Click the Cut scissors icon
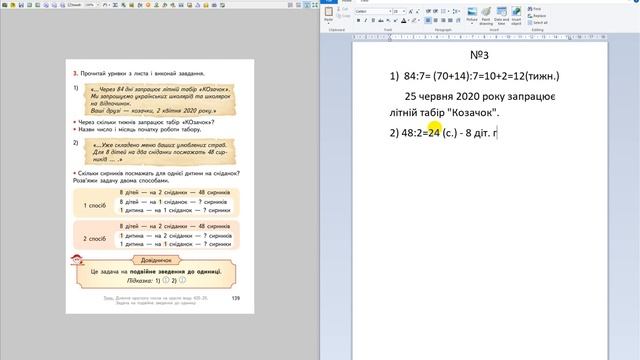 point(339,9)
